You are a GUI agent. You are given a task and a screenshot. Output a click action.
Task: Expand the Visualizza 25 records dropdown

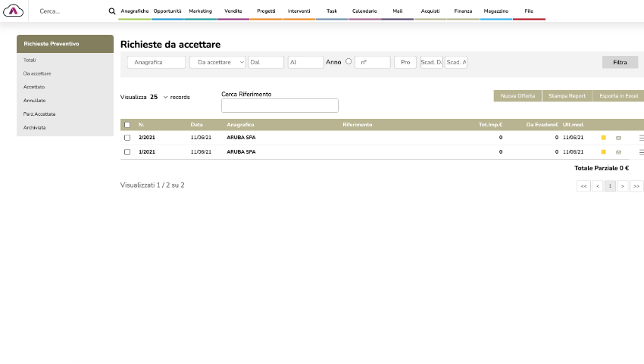(x=165, y=98)
